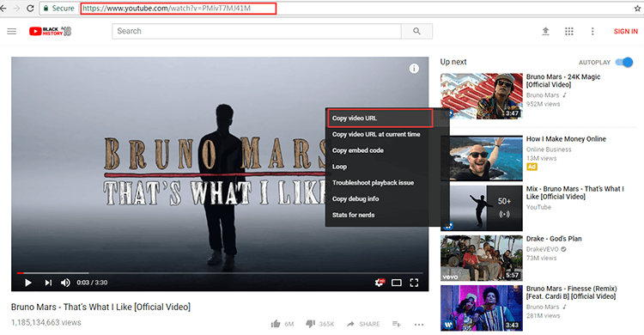Switch to theater mode
644x335 pixels.
(x=397, y=283)
